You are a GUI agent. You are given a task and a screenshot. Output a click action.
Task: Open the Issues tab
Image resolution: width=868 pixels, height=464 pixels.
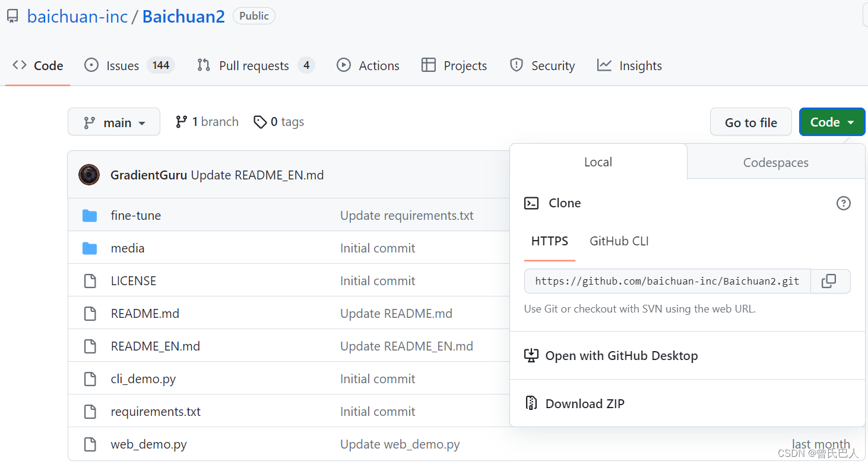point(129,65)
